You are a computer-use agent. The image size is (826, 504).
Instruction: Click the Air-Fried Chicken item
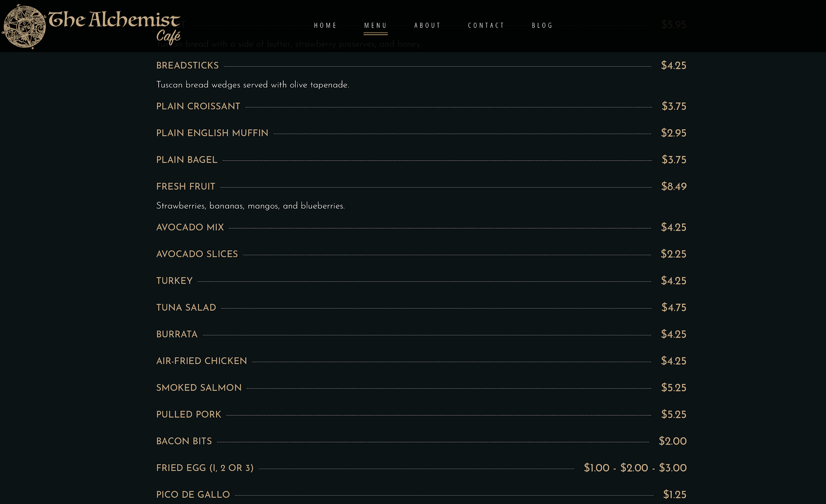[202, 361]
